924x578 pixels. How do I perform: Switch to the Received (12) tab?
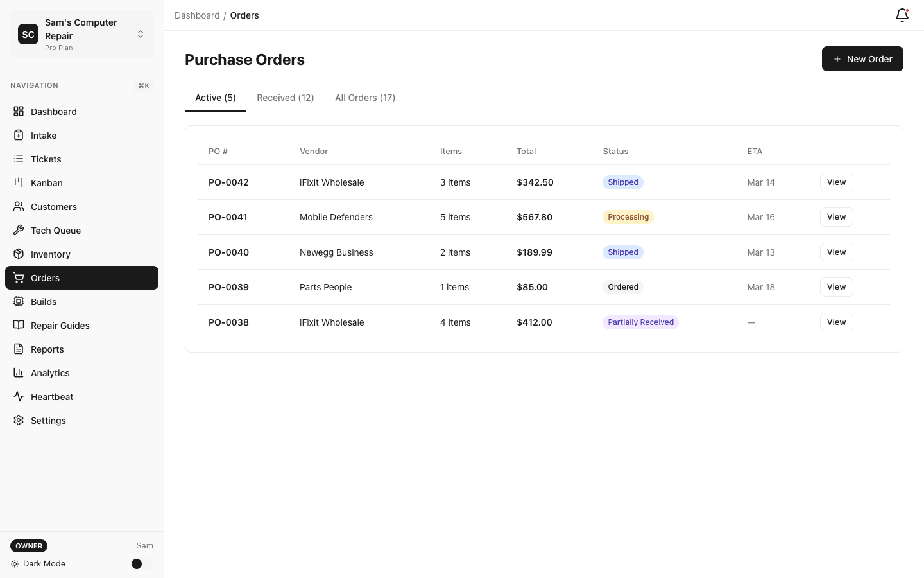tap(285, 98)
